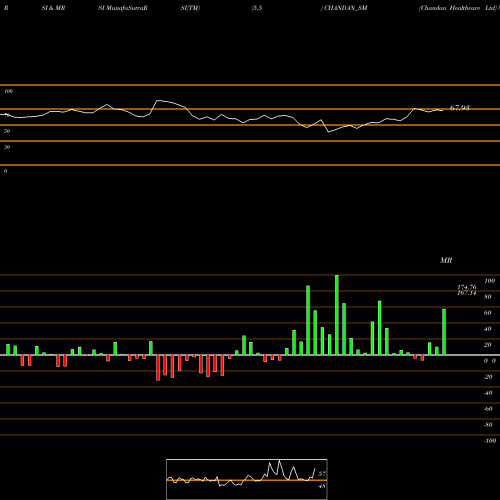Open the mini RSI preview chart thumbnail
Viewport: 500px width, 500px height.
[x=247, y=479]
